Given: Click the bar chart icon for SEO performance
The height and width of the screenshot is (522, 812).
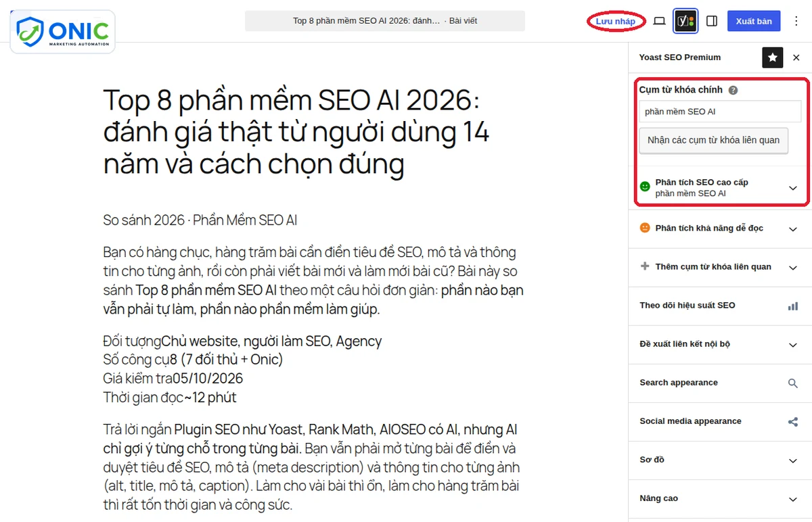Looking at the screenshot, I should tap(793, 306).
